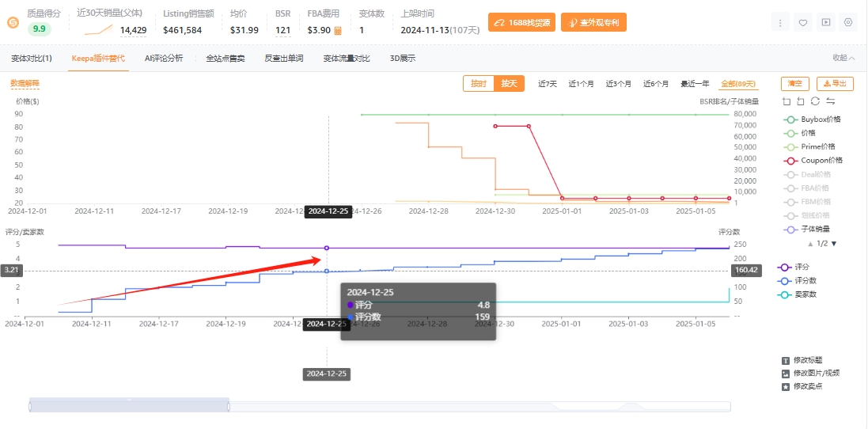Click the zoom reset icon beside zoom-select
Screen dimensions: 868x429
801,101
